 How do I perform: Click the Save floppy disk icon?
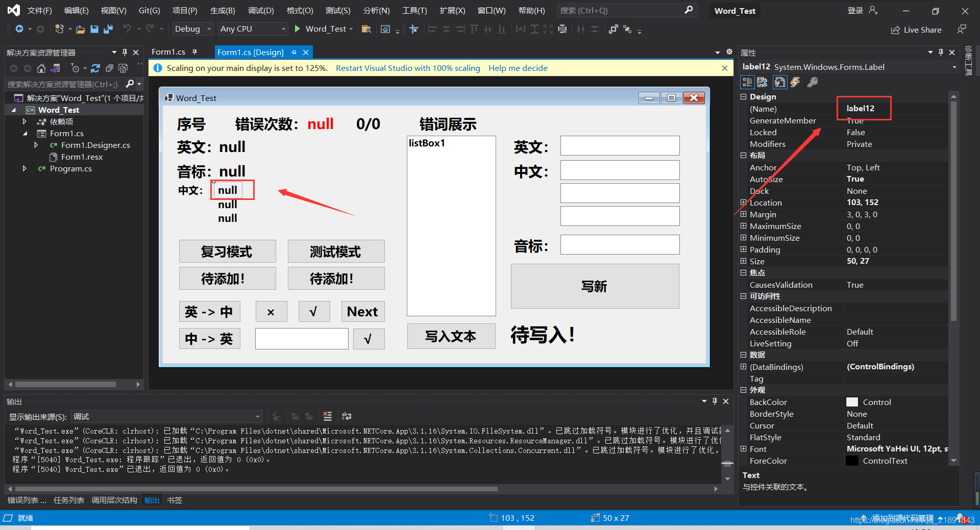click(94, 29)
